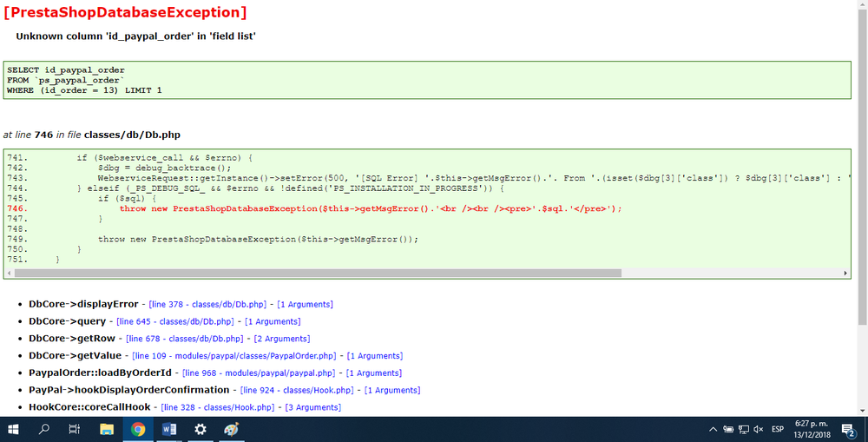This screenshot has width=868, height=442.
Task: Click 'SELECT id_paypal_order' in the SQL query
Action: (66, 69)
